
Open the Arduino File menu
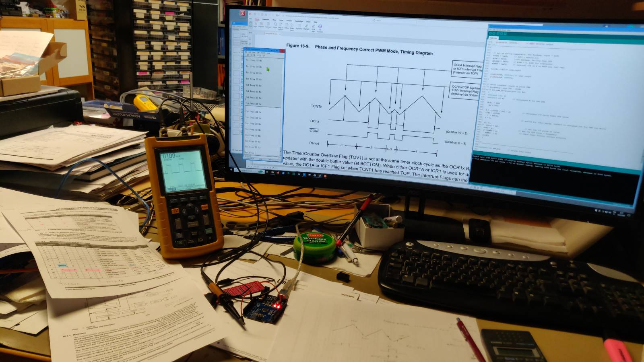pyautogui.click(x=491, y=29)
